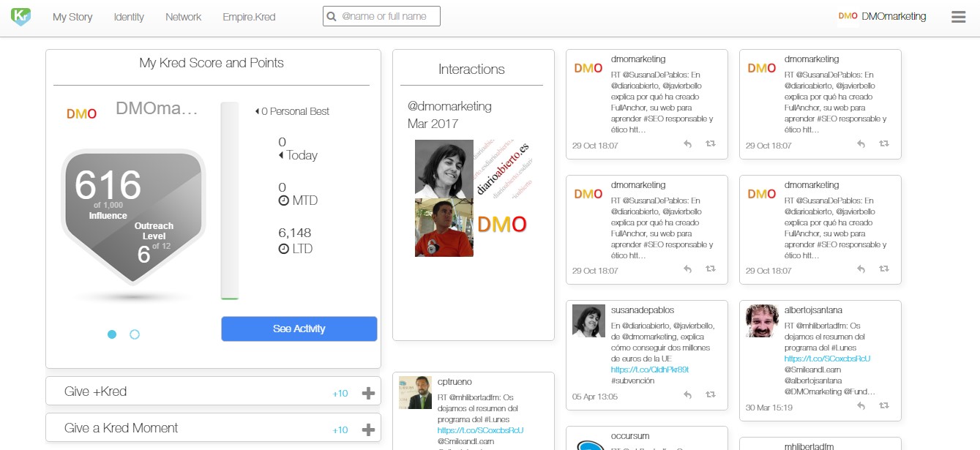
Task: Focus the @name or full name search field
Action: click(381, 16)
